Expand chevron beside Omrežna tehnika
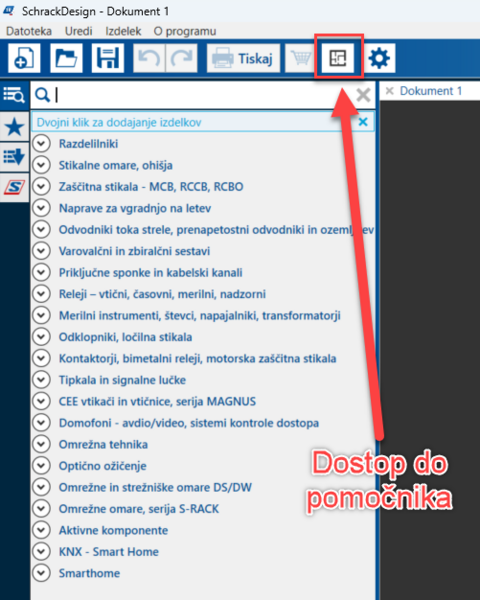Image resolution: width=480 pixels, height=600 pixels. (41, 444)
